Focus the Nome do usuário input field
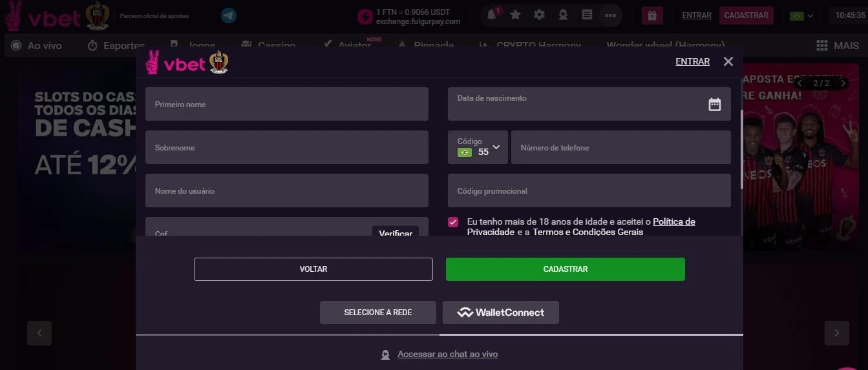This screenshot has height=370, width=868. tap(287, 190)
